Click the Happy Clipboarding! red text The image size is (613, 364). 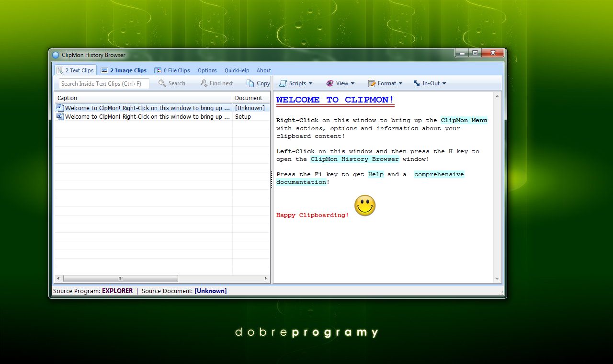(312, 215)
